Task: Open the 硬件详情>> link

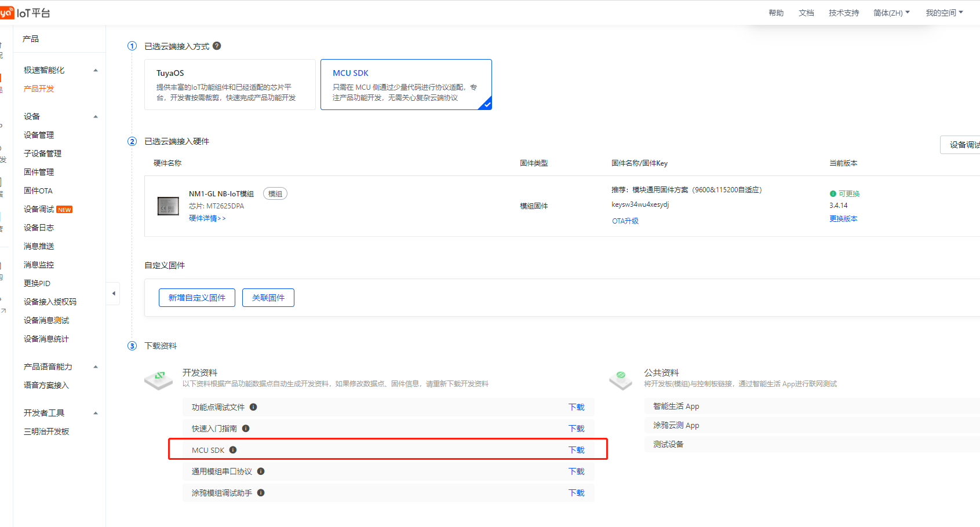Action: 207,218
